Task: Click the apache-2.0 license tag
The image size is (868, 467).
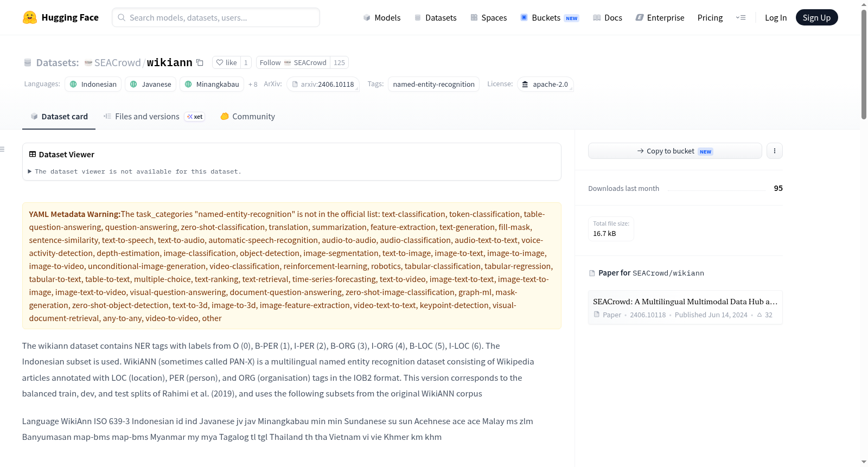Action: [x=545, y=84]
